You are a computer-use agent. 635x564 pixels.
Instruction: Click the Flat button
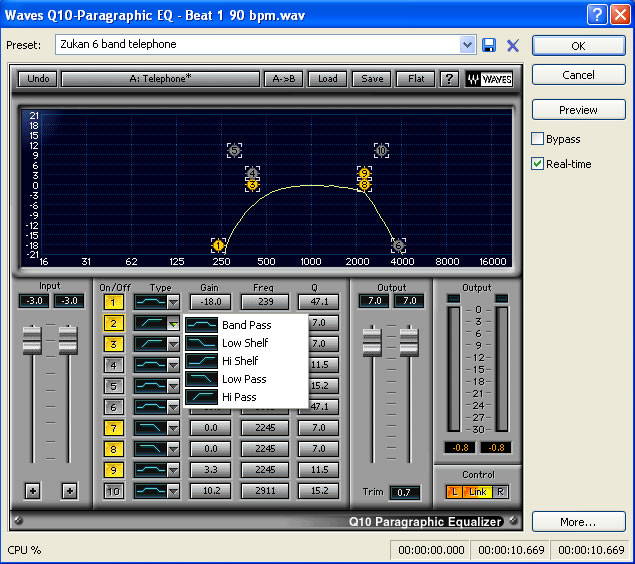pos(416,79)
